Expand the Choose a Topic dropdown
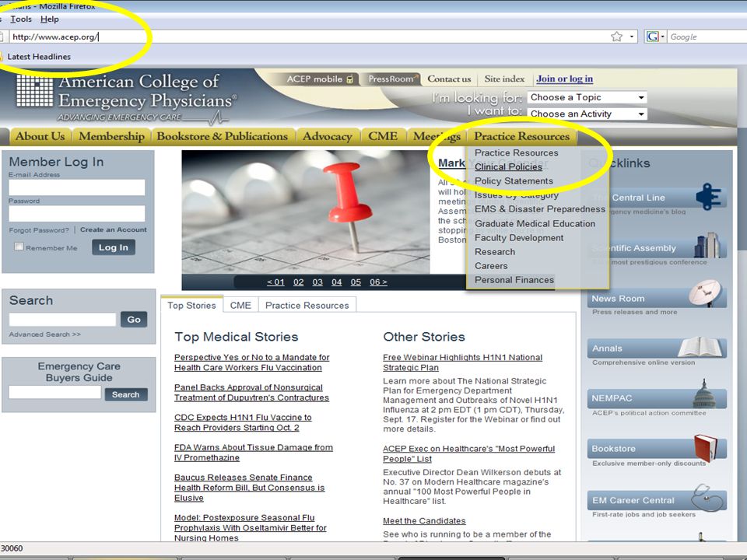Viewport: 747px width, 560px height. click(587, 98)
